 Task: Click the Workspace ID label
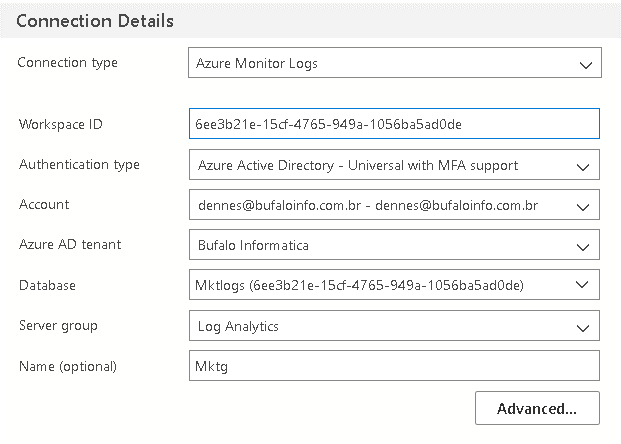pyautogui.click(x=61, y=124)
